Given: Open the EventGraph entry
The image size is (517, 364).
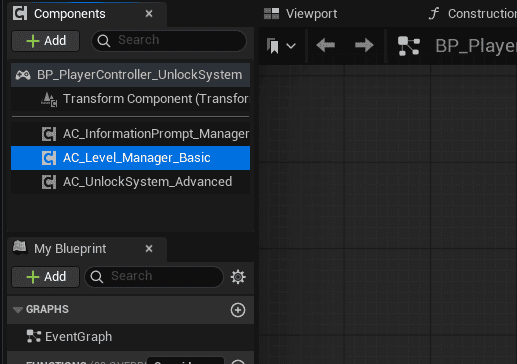Looking at the screenshot, I should [x=130, y=337].
